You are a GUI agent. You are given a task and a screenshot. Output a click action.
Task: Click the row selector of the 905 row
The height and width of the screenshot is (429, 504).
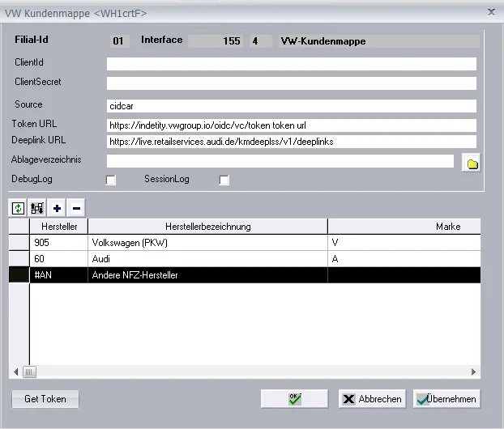[x=19, y=243]
